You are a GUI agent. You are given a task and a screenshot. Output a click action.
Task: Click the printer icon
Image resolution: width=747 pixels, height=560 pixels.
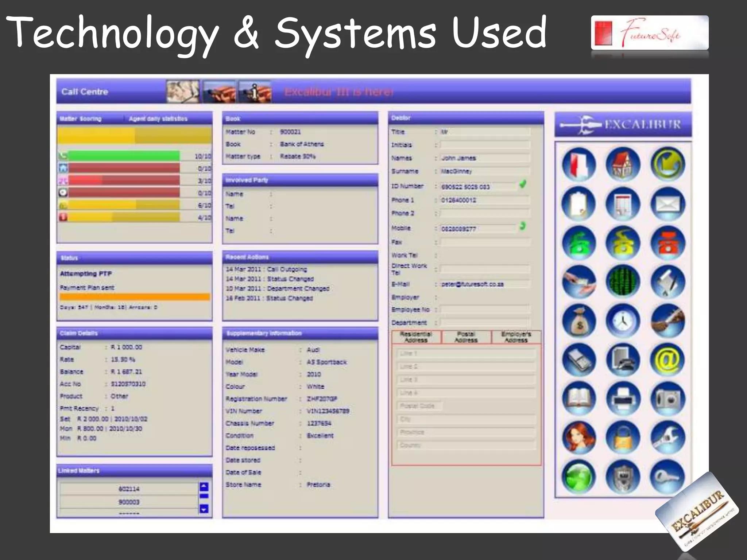click(x=623, y=399)
